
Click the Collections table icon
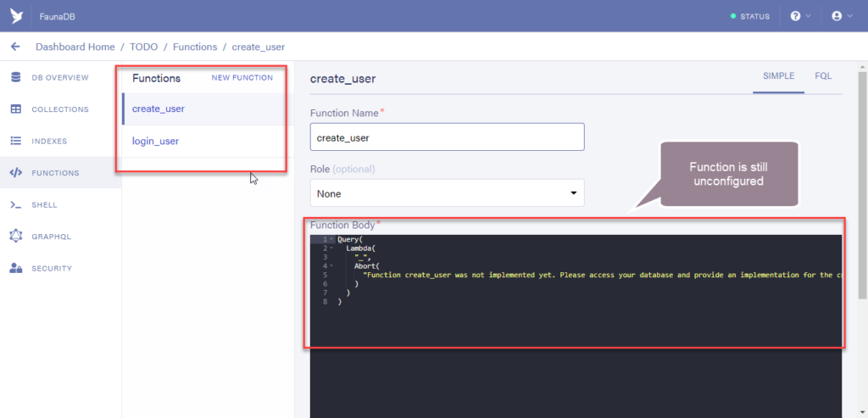point(16,109)
